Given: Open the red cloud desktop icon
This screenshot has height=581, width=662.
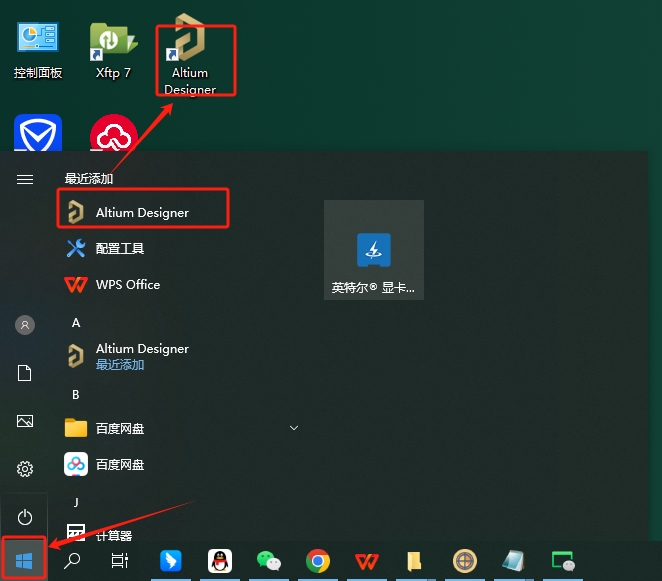Looking at the screenshot, I should [x=114, y=133].
